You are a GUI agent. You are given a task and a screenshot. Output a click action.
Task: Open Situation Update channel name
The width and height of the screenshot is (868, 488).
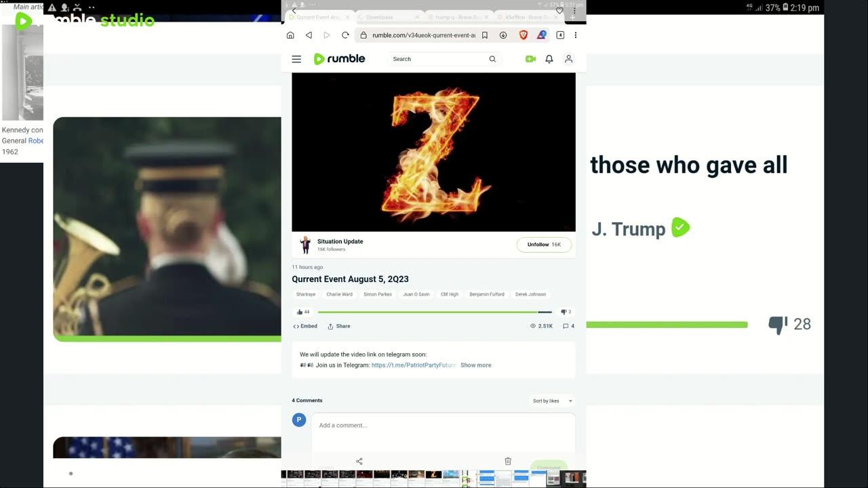(x=340, y=241)
